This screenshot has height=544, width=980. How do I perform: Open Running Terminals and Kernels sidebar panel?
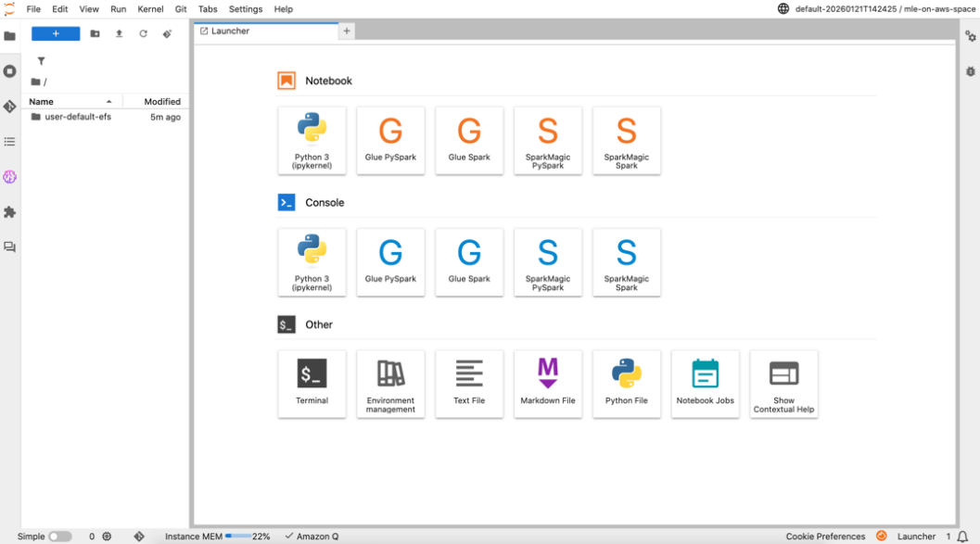(9, 71)
